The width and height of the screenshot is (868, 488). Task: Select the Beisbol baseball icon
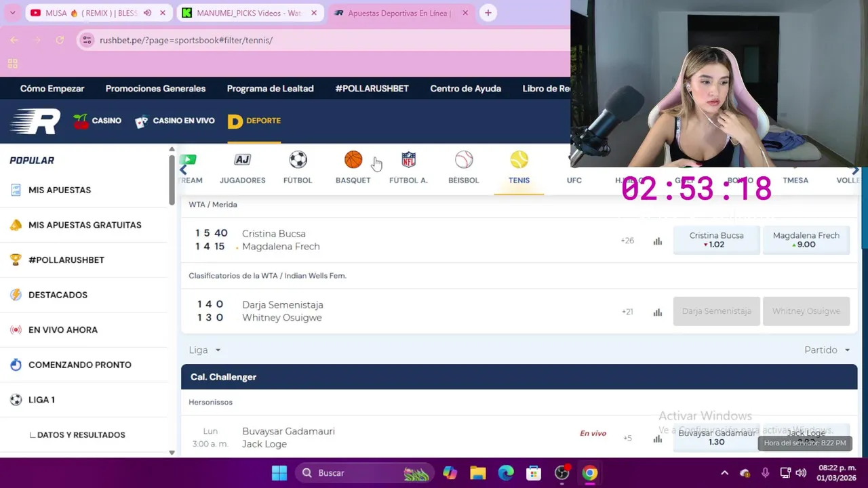point(464,160)
